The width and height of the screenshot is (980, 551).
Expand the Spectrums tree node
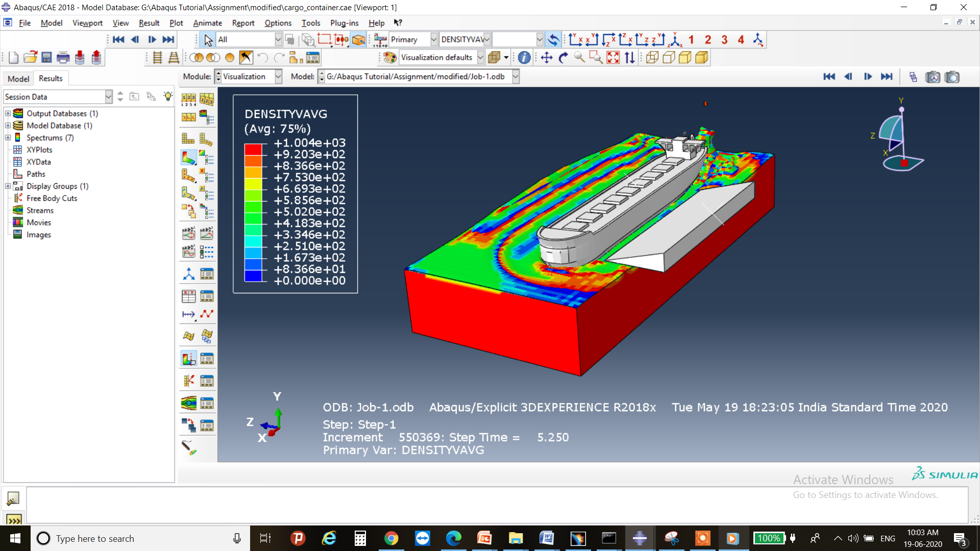coord(8,138)
